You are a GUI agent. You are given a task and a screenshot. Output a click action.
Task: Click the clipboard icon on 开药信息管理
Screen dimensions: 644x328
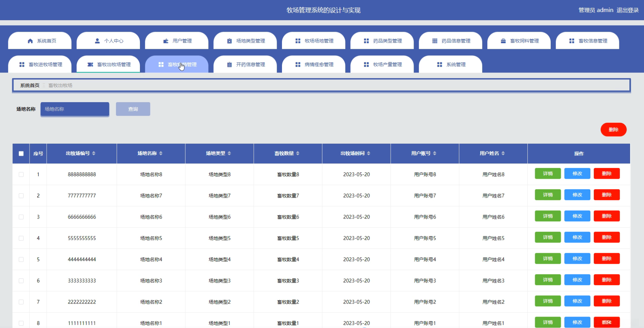[x=229, y=65]
